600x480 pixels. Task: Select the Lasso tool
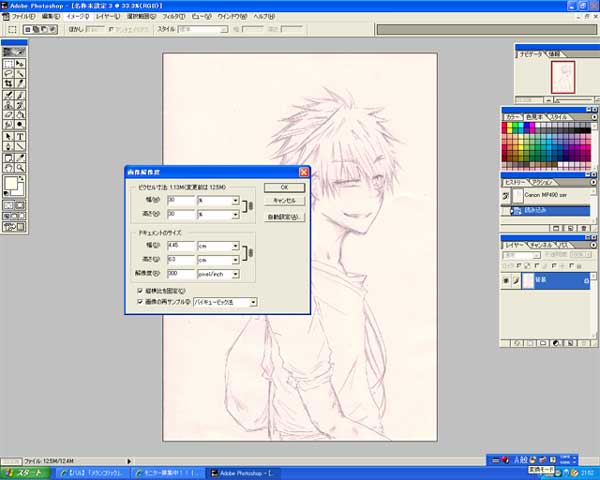pyautogui.click(x=9, y=73)
